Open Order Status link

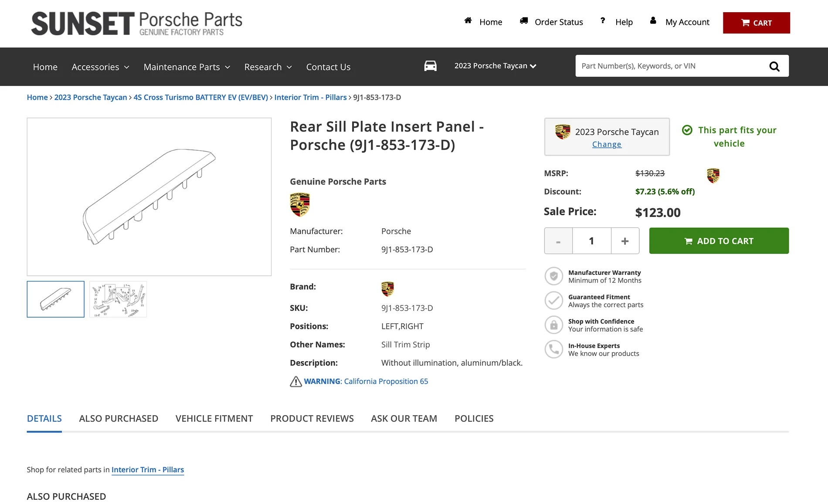(559, 22)
